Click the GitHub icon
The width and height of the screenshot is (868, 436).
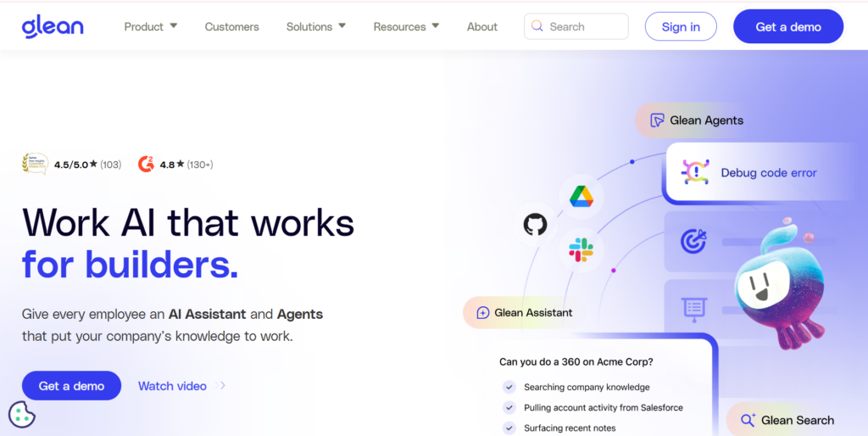click(x=536, y=225)
